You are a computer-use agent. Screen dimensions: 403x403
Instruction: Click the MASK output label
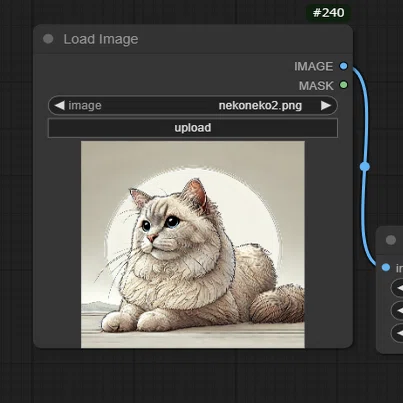tap(316, 86)
